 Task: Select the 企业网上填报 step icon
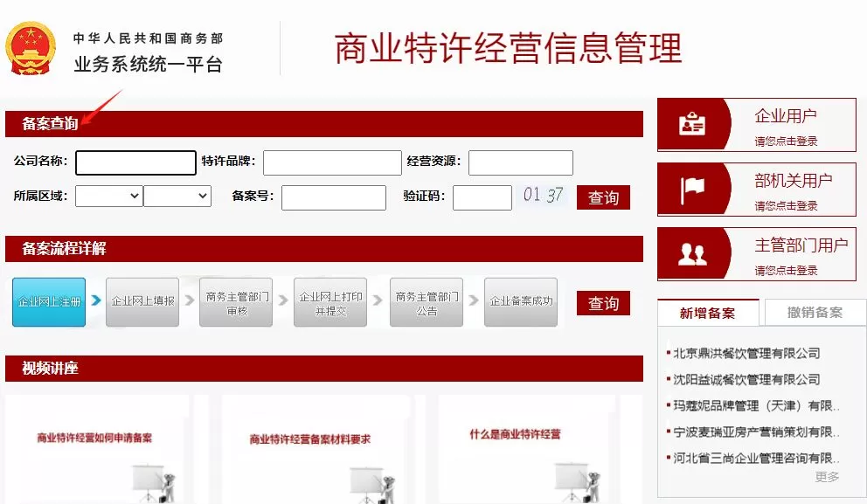[142, 302]
